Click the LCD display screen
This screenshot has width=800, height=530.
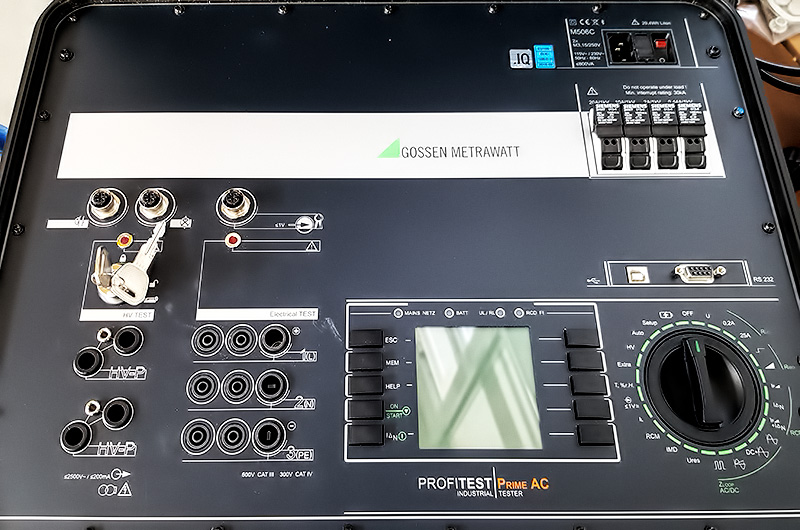coord(468,387)
